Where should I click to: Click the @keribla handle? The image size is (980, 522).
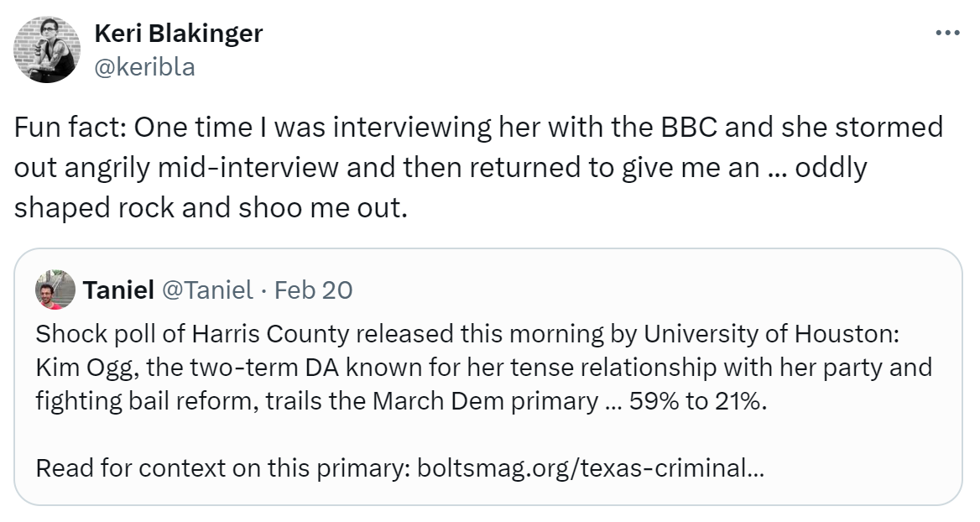[x=144, y=67]
